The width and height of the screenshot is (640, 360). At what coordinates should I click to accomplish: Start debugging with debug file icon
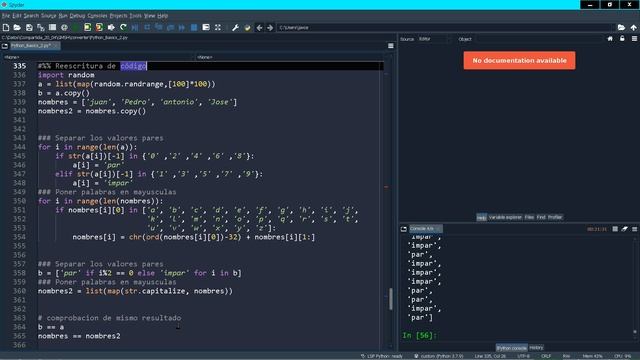tap(135, 27)
